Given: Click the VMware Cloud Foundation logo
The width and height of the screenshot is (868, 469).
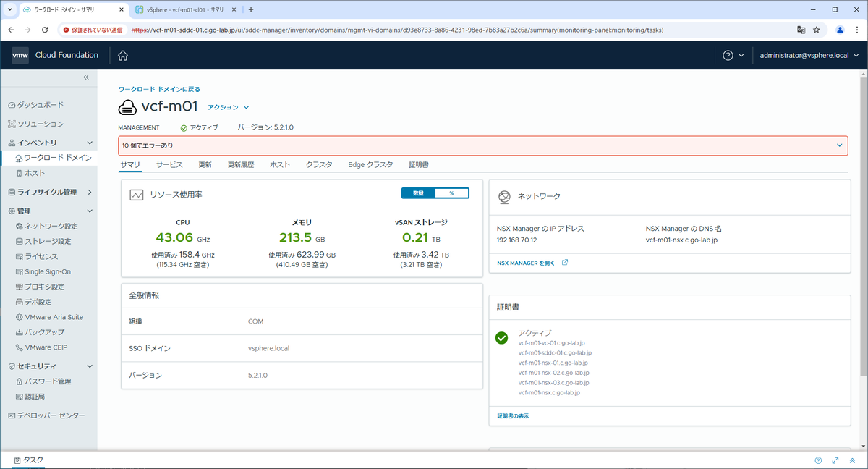Looking at the screenshot, I should pyautogui.click(x=20, y=55).
